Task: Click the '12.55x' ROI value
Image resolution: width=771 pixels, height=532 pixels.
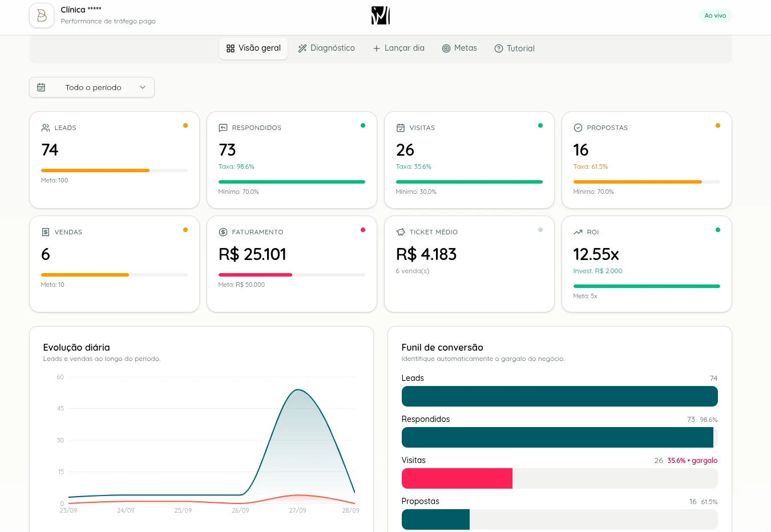Action: (x=596, y=254)
